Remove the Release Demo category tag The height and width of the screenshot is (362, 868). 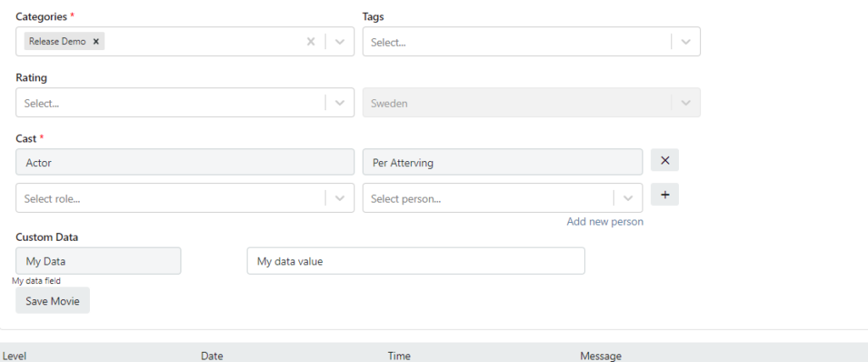pyautogui.click(x=97, y=42)
